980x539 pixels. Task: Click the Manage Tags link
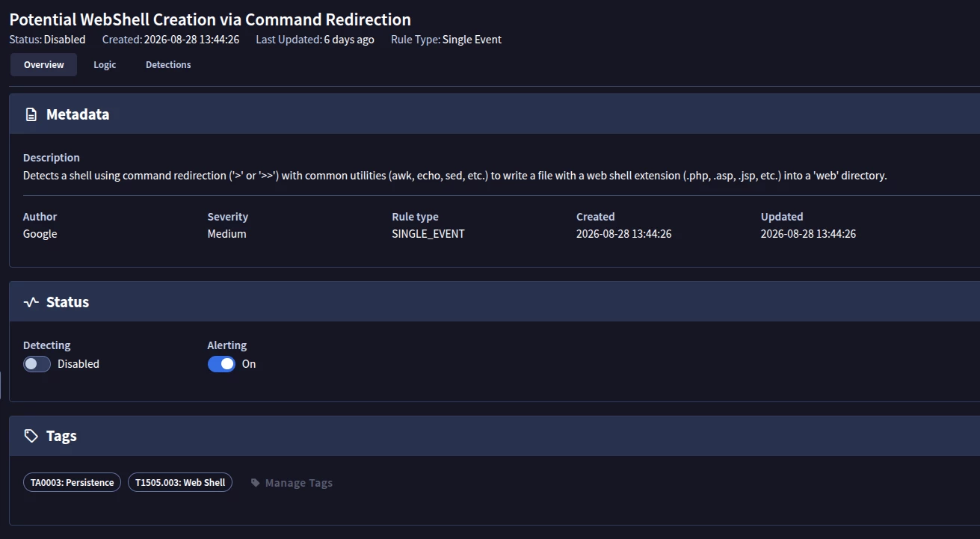click(x=292, y=483)
